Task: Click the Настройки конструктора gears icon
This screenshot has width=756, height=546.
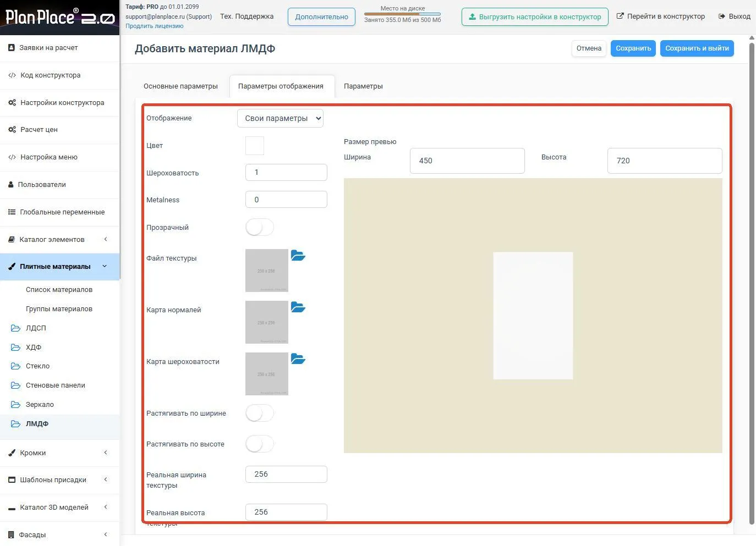Action: click(x=12, y=103)
